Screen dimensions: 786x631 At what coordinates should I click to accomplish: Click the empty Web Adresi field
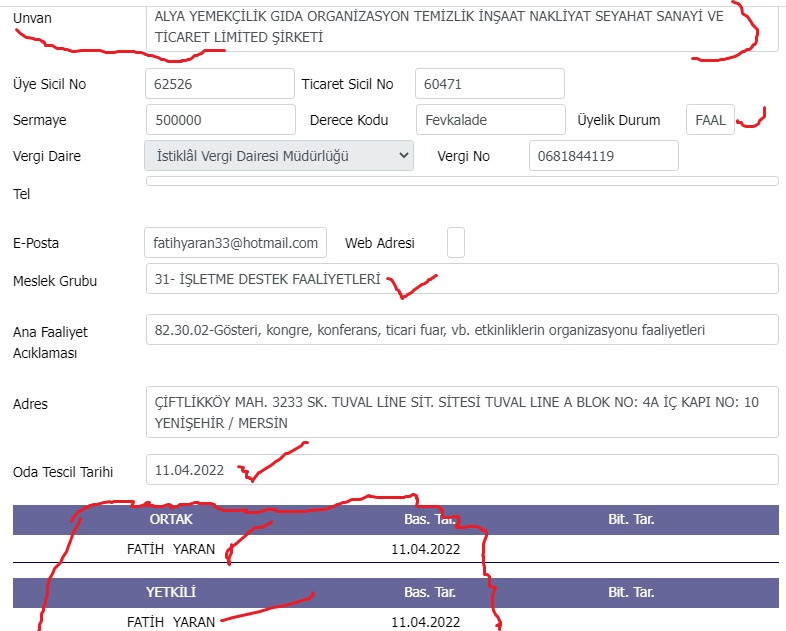[456, 243]
